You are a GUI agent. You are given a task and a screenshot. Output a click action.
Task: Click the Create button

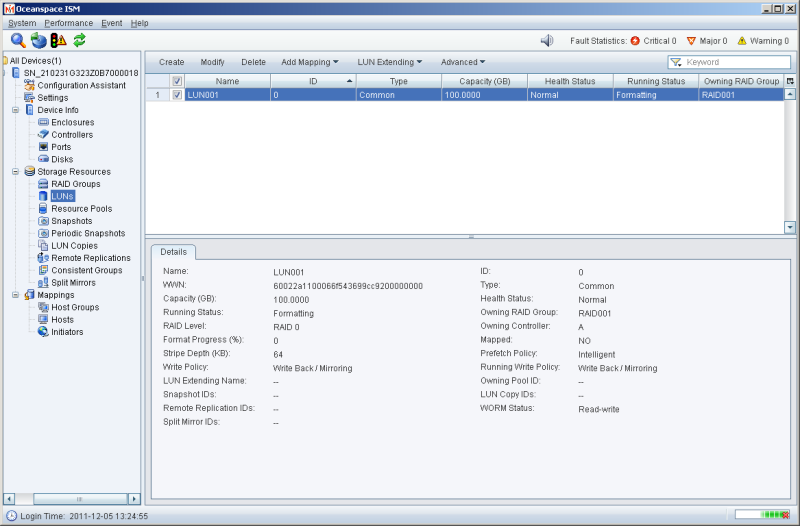171,62
